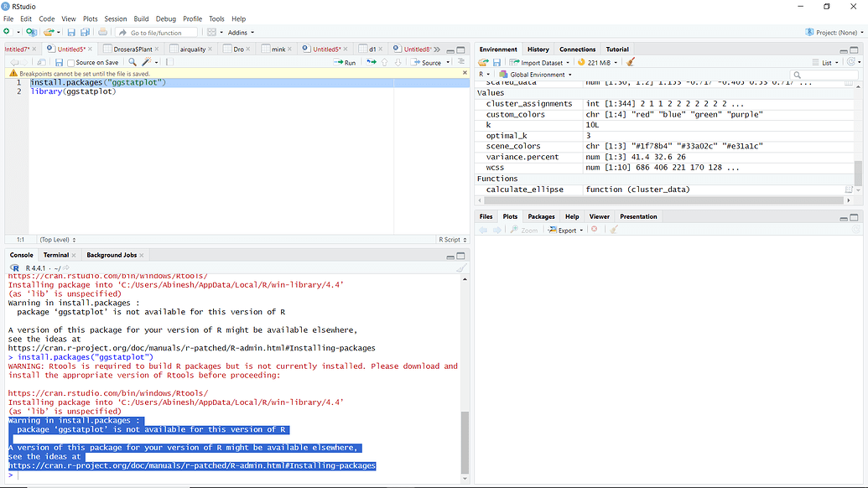Image resolution: width=868 pixels, height=488 pixels.
Task: Open the List view dropdown in Environment pane
Action: [827, 62]
